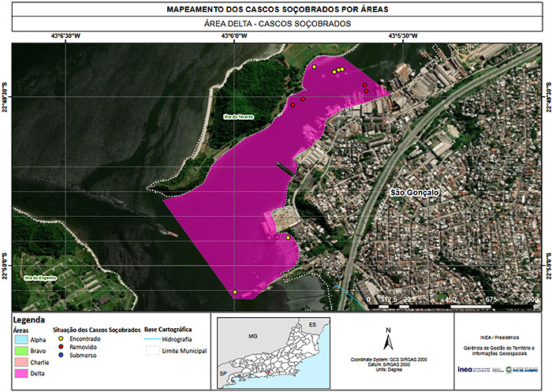
Task: Click the blue hydrography line on map
Action: coord(350,297)
